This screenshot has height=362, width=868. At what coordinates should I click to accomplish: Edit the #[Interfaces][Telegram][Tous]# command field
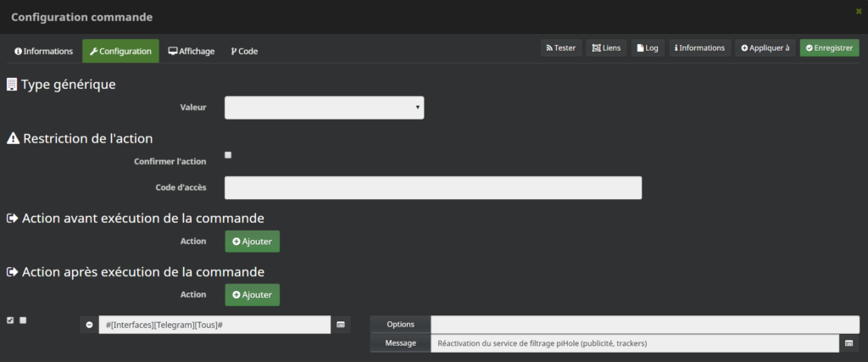(x=214, y=325)
